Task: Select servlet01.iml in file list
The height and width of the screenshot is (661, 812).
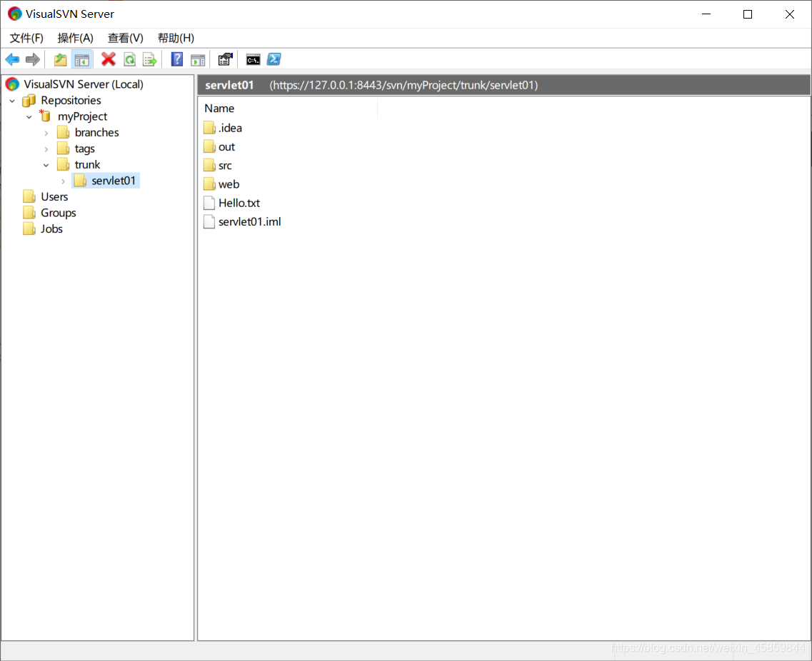Action: 250,221
